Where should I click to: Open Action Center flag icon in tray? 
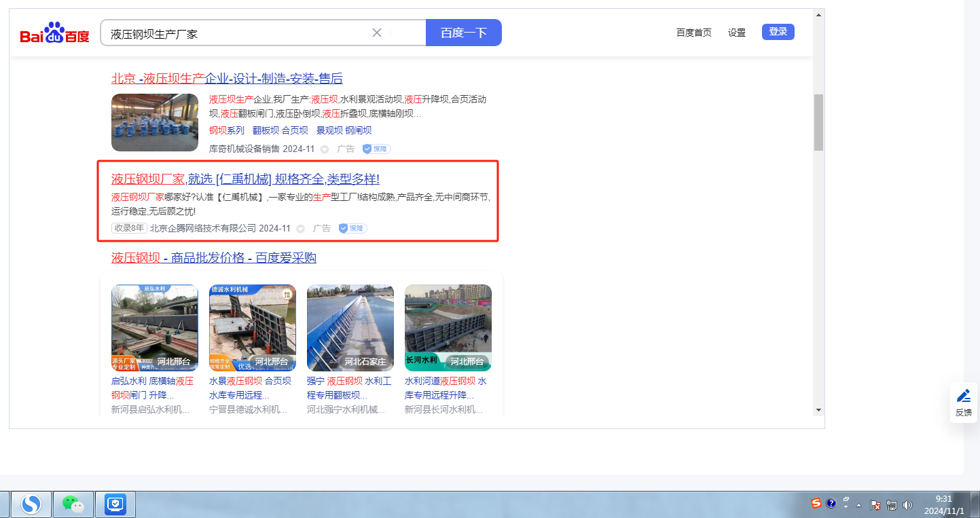click(x=875, y=505)
